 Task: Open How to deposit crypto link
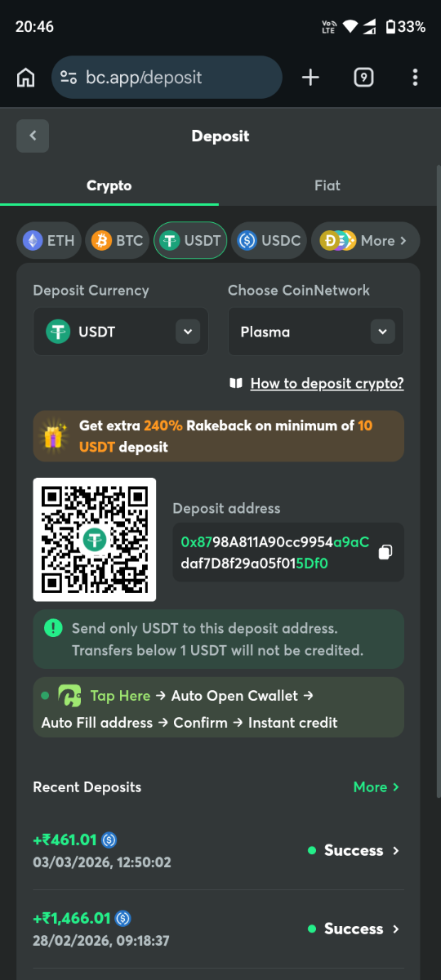tap(327, 383)
